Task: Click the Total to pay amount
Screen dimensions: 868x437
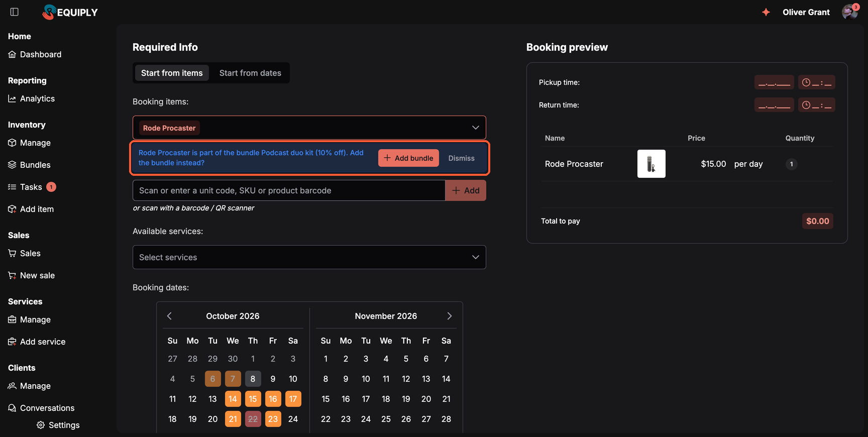Action: 817,221
